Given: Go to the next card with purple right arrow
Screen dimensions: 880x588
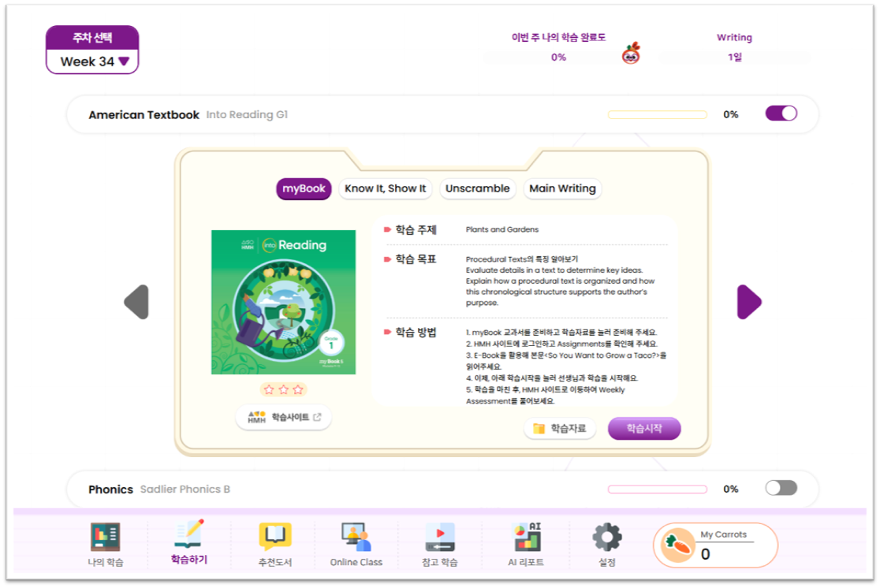Looking at the screenshot, I should click(749, 302).
